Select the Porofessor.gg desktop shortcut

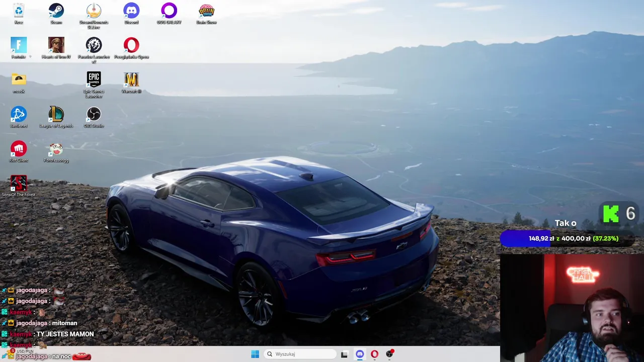(56, 152)
